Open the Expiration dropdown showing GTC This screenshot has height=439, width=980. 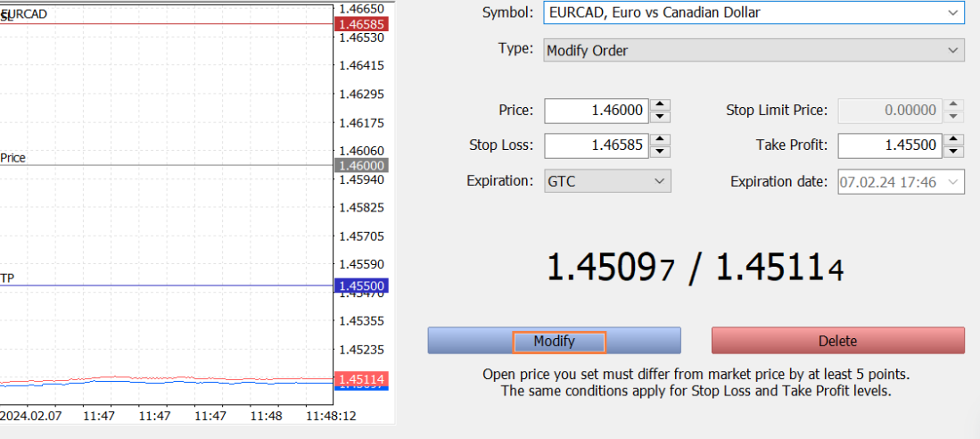coord(607,181)
